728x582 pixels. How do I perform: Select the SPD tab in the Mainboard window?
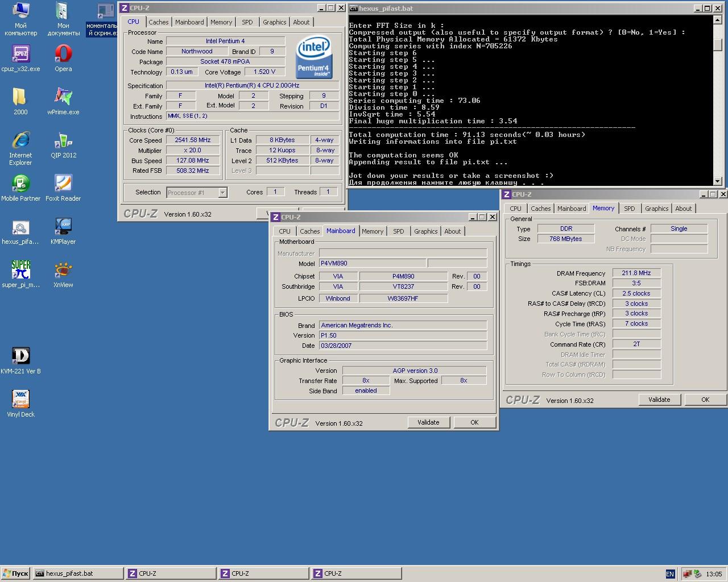tap(399, 231)
